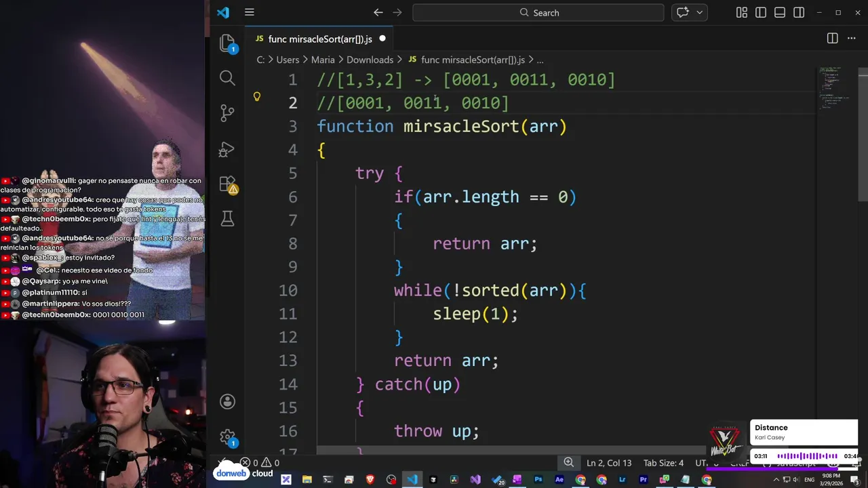Open the Users breadcrumb

point(288,60)
